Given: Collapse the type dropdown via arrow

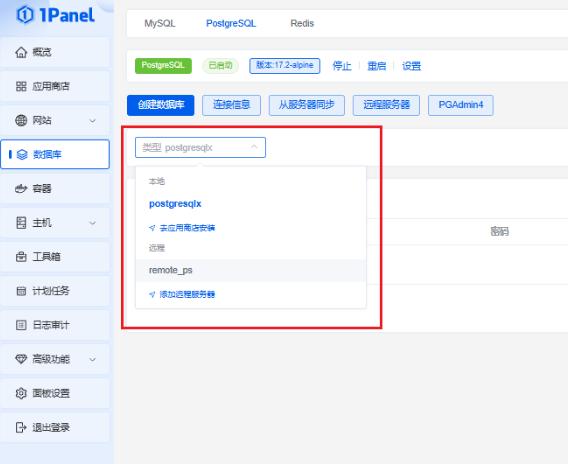Looking at the screenshot, I should point(254,147).
